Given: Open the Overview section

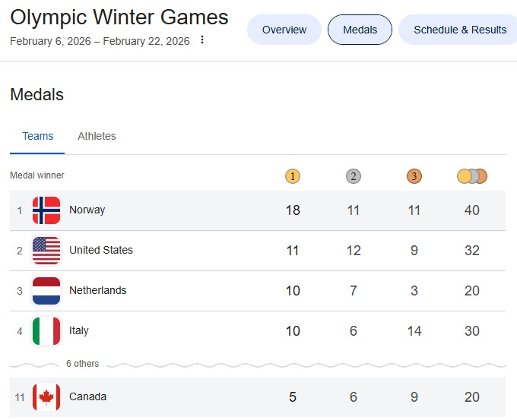Looking at the screenshot, I should (x=284, y=30).
